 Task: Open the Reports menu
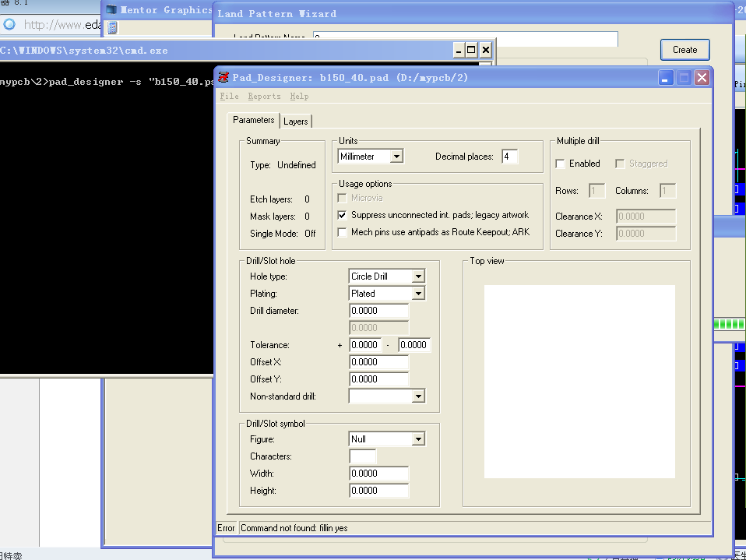pyautogui.click(x=264, y=97)
